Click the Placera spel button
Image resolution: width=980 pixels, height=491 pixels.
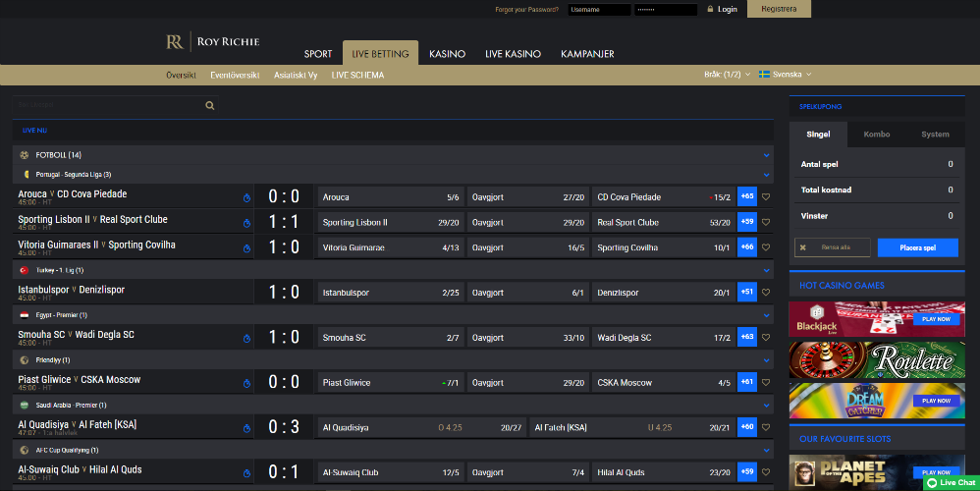[917, 247]
